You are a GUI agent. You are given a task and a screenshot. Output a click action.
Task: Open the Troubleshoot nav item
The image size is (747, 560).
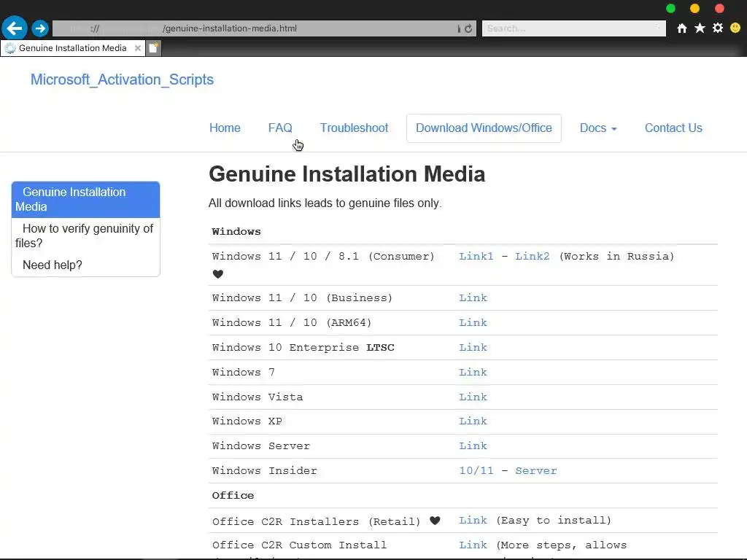coord(354,128)
